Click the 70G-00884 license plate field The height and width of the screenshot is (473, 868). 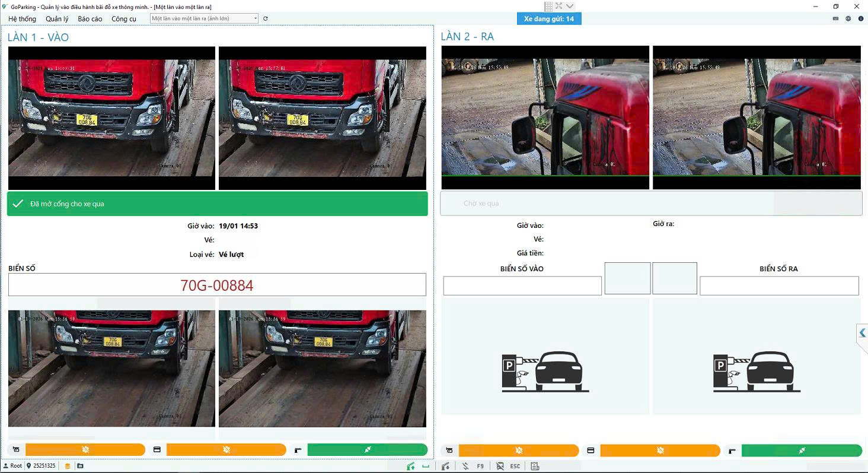tap(217, 285)
